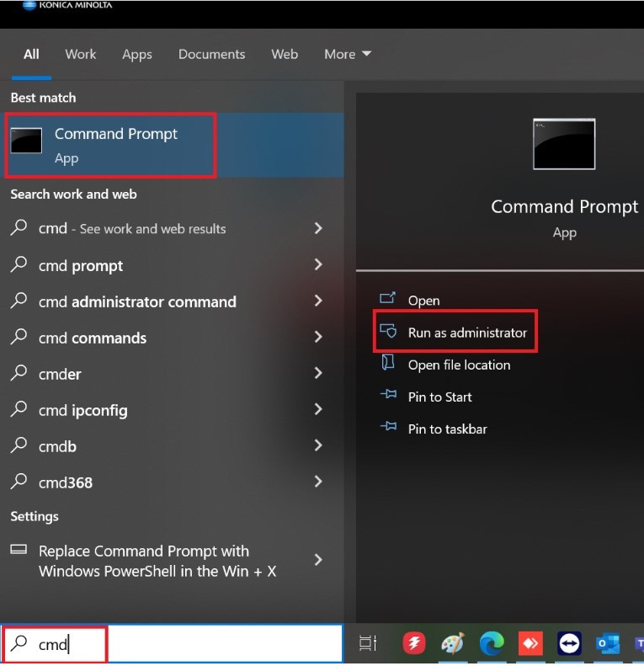
Task: Open TeamViewer from the taskbar
Action: pos(568,644)
